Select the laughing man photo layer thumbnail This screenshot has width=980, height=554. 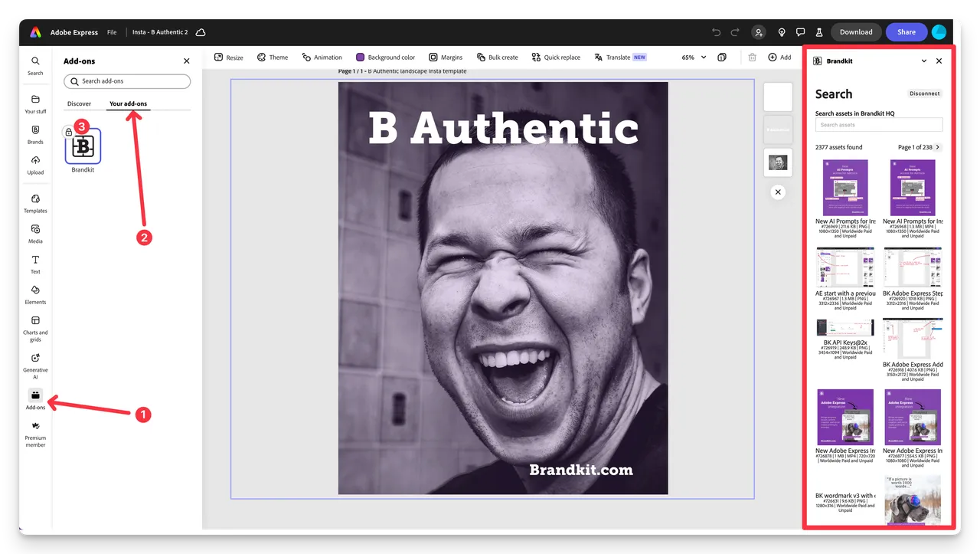778,162
